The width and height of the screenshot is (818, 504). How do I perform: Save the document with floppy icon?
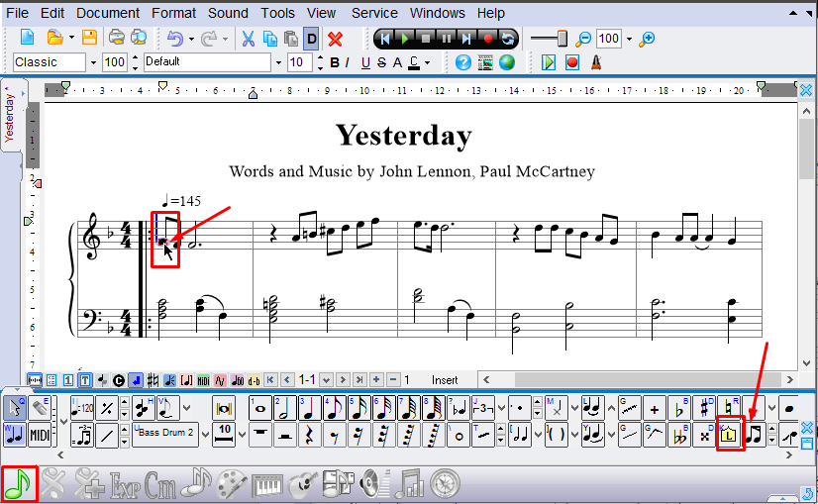point(90,38)
